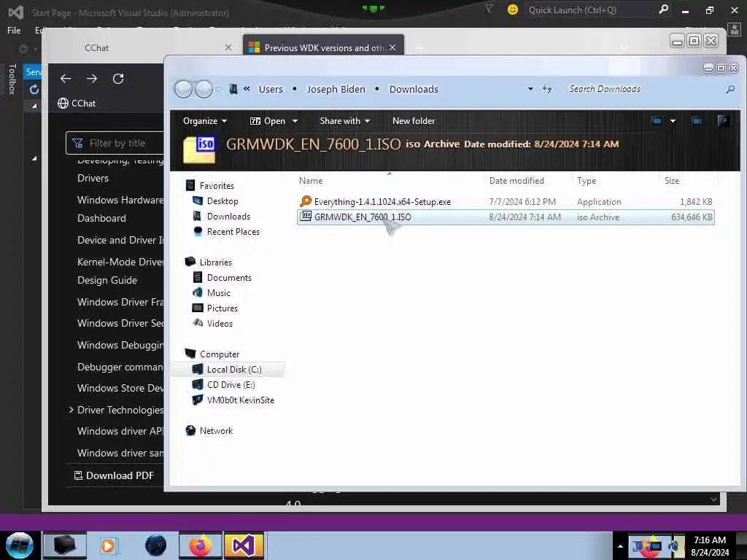Click the file explorer icon on the taskbar
Viewport: 747px width, 560px height.
coord(65,545)
